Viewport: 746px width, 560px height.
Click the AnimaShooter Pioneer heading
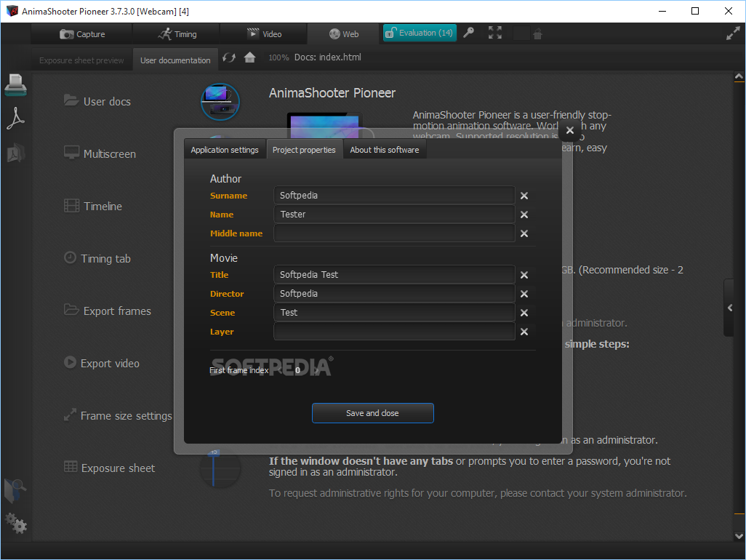[x=332, y=93]
